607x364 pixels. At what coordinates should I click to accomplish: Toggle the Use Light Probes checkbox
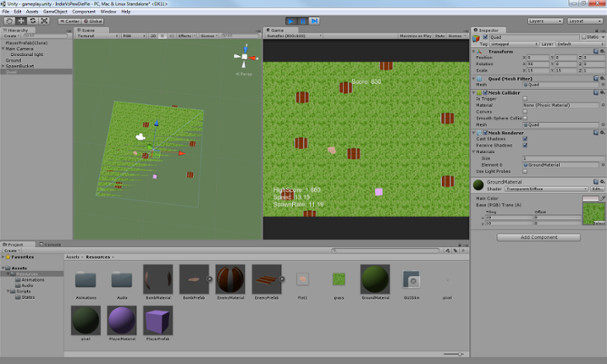coord(525,171)
